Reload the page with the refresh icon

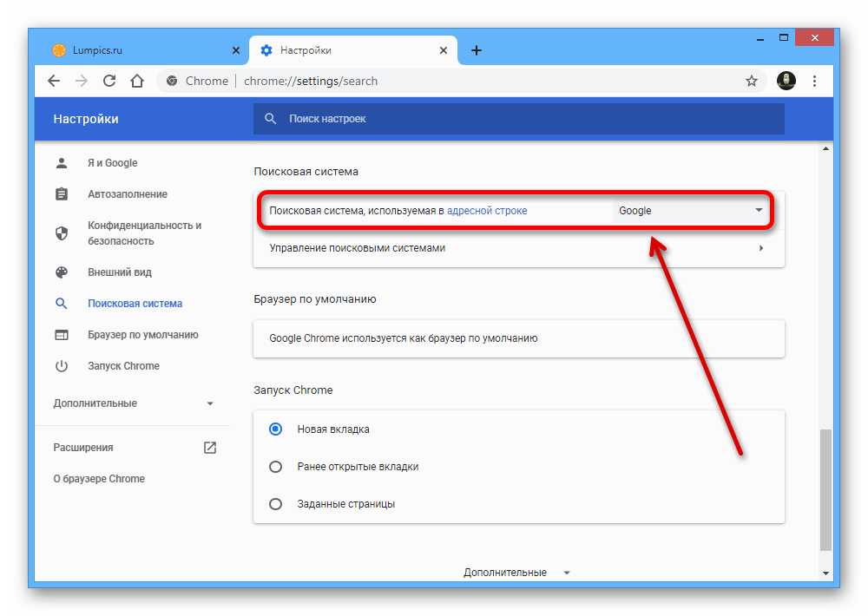109,81
